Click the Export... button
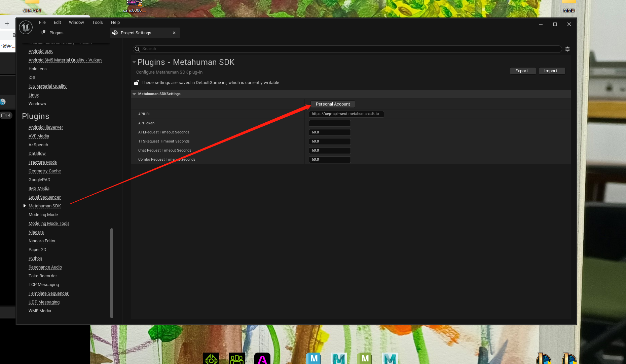Viewport: 626px width, 364px height. tap(523, 71)
